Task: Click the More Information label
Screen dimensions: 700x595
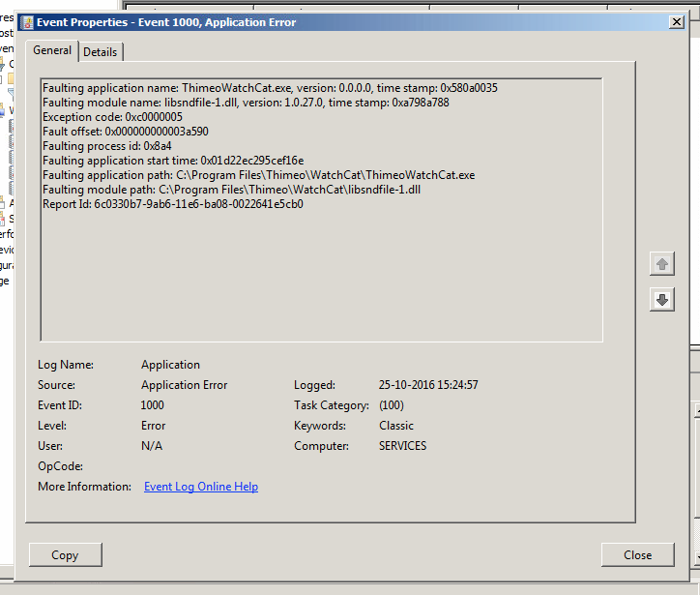Action: tap(84, 487)
